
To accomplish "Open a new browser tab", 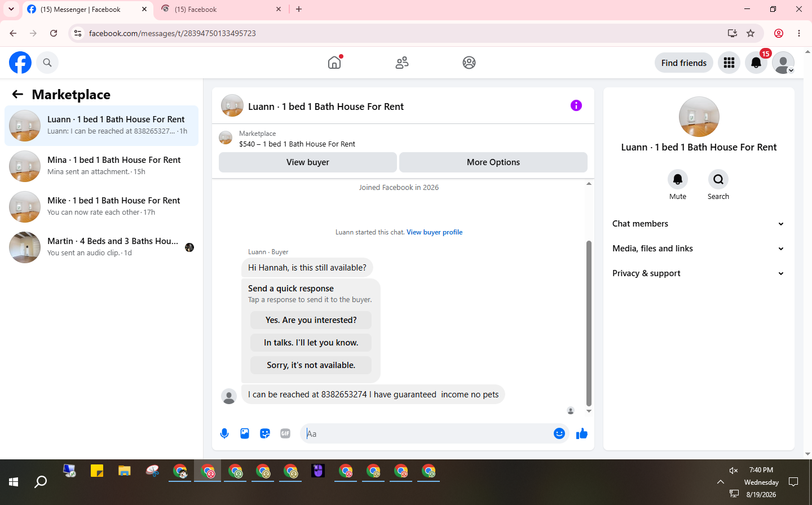I will point(299,9).
